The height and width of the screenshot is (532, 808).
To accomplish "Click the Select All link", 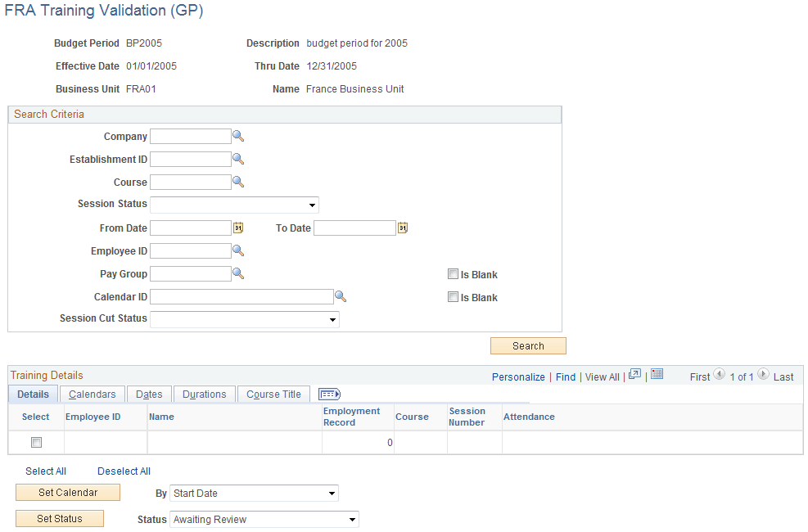I will [45, 471].
